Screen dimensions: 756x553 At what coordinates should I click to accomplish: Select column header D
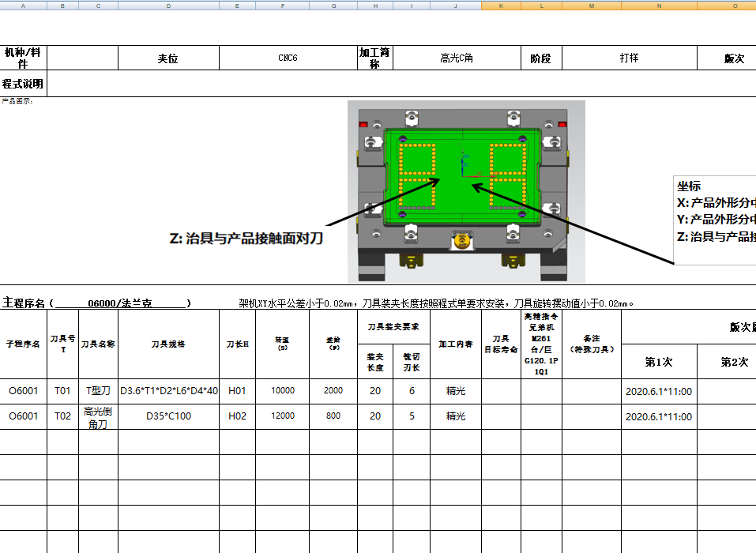click(168, 7)
